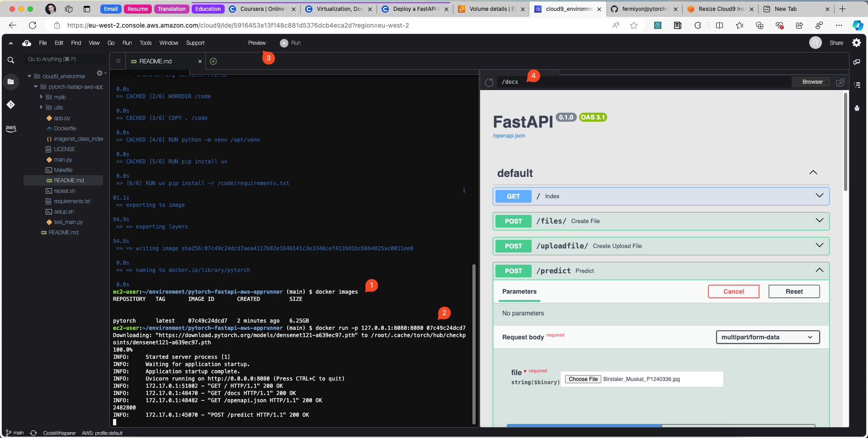Open the Tools menu
Screen dimensions: 868x438
click(x=146, y=43)
